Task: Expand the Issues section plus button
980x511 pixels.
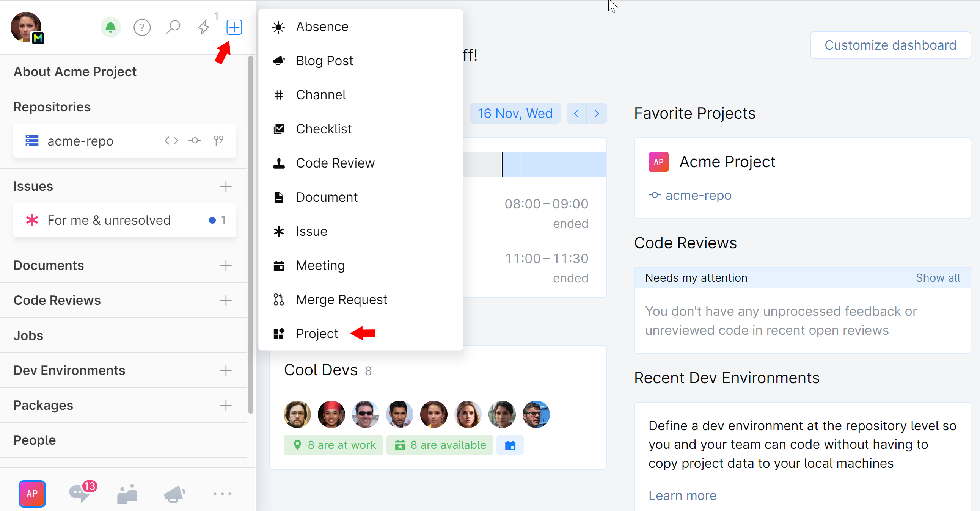Action: [x=226, y=187]
